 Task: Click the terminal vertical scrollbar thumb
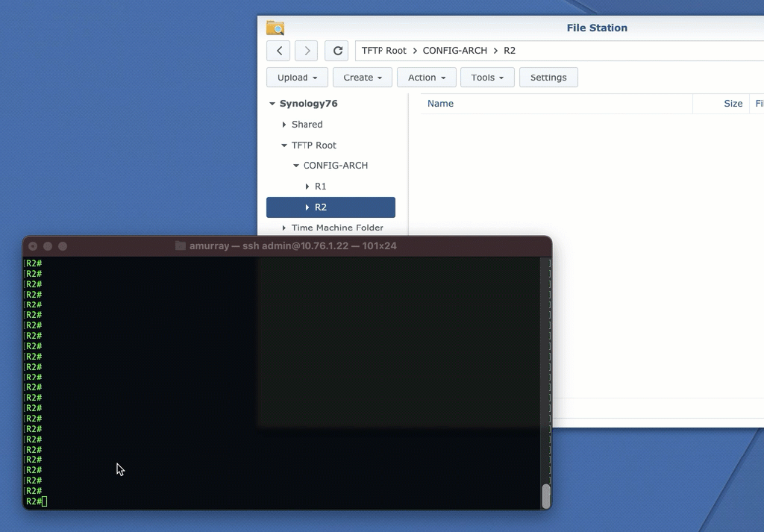(546, 495)
